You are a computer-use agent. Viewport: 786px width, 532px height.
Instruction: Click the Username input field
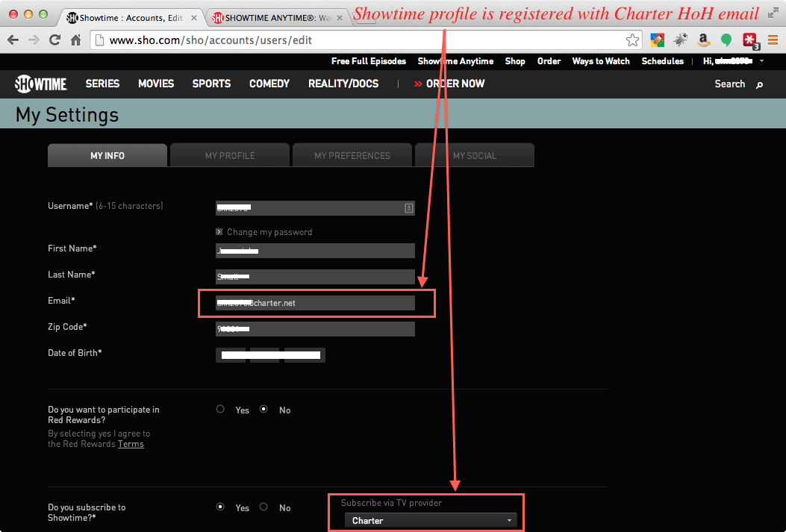coord(315,208)
